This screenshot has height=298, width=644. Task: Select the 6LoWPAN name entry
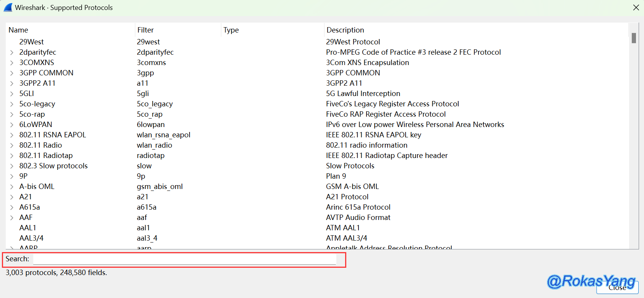(36, 124)
